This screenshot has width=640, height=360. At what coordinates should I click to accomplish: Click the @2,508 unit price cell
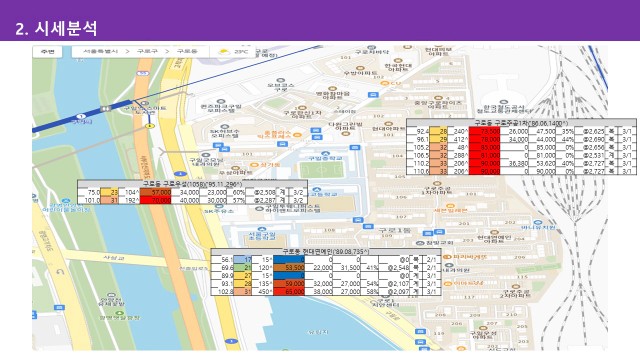coord(261,192)
